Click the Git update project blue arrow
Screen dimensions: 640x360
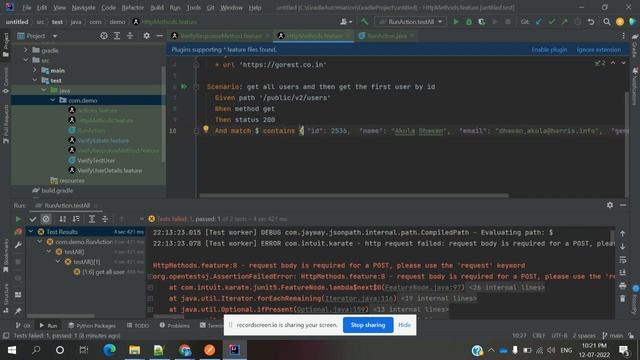539,22
